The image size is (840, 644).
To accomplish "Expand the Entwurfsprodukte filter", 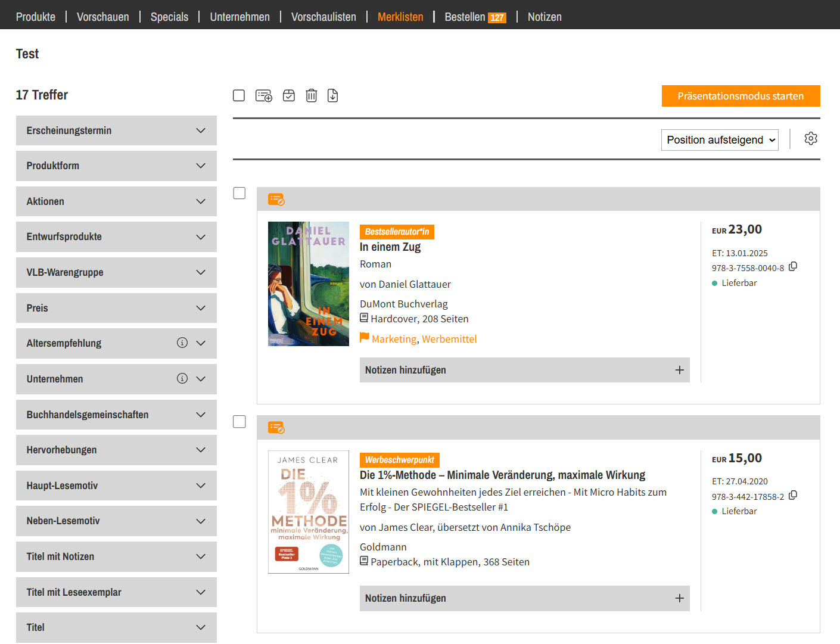I will (116, 237).
